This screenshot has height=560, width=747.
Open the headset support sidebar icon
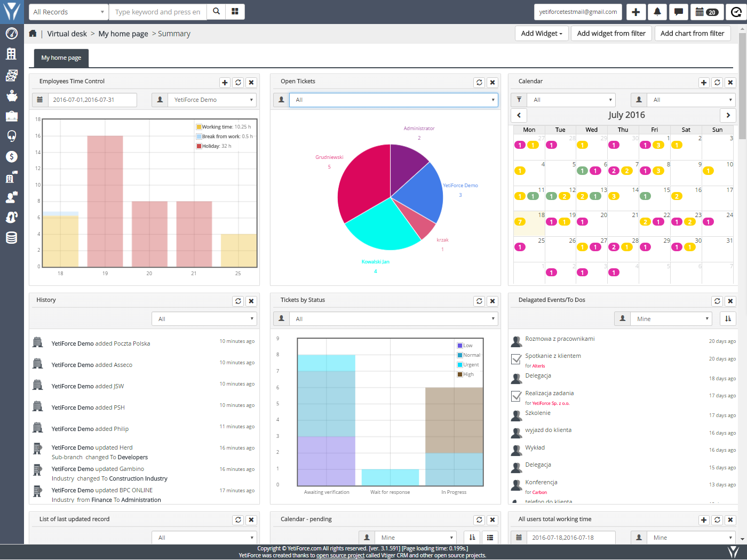pos(12,136)
